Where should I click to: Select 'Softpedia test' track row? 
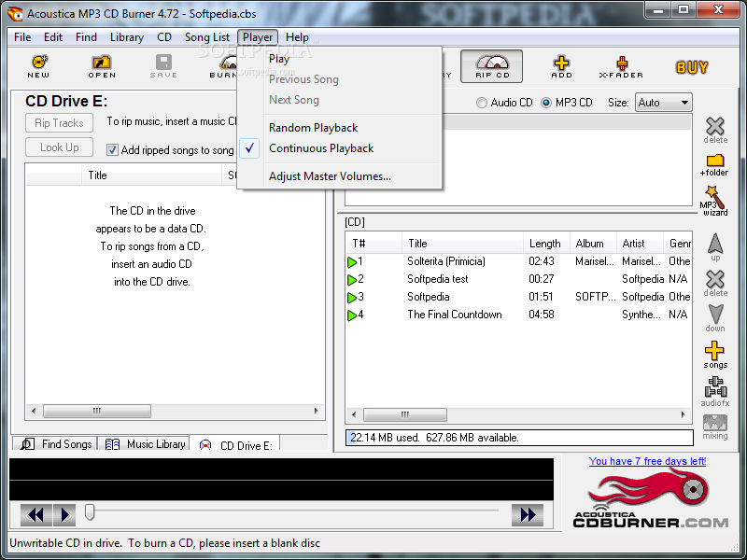click(518, 279)
